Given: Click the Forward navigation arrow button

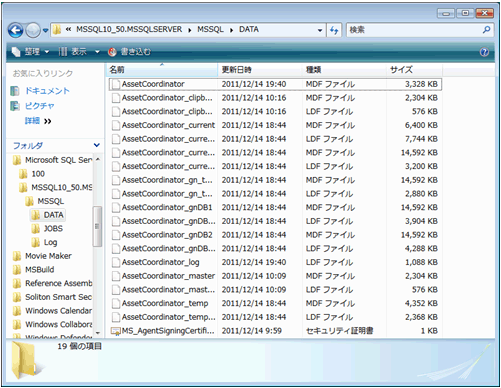Looking at the screenshot, I should coord(33,31).
